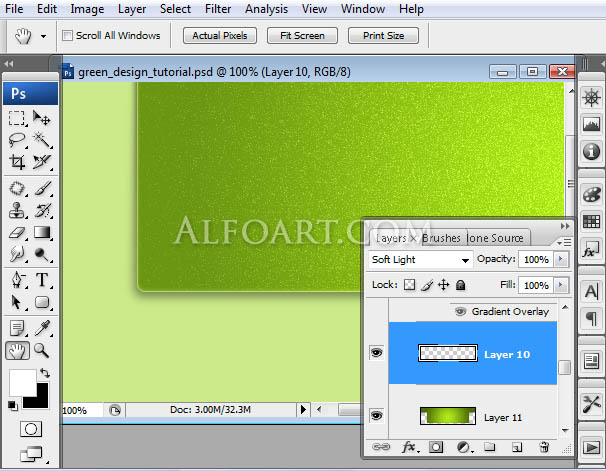This screenshot has width=606, height=471.
Task: Select the Gradient tool
Action: (42, 232)
